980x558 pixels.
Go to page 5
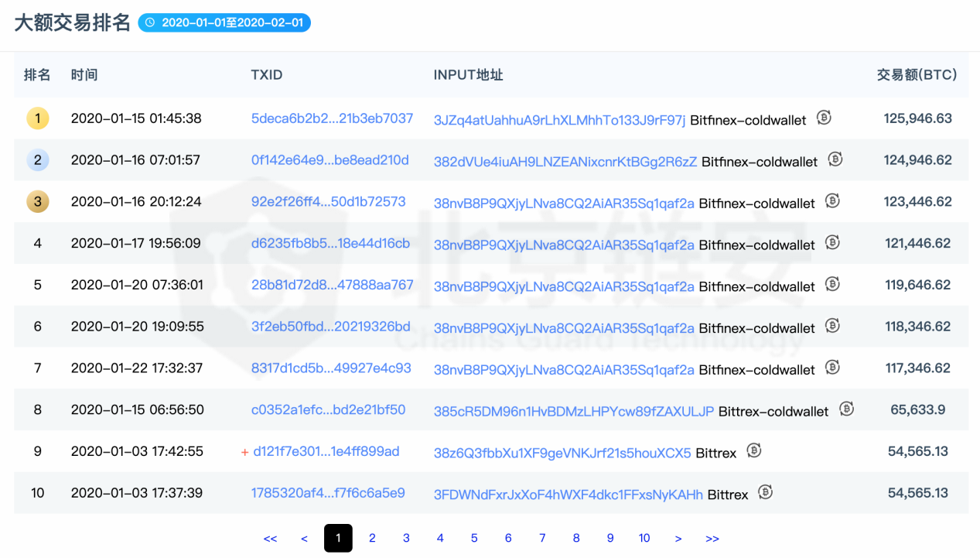[x=474, y=538]
